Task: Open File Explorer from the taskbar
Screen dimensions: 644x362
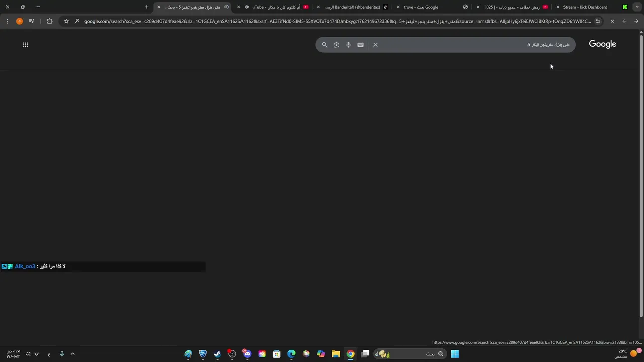Action: click(336, 354)
